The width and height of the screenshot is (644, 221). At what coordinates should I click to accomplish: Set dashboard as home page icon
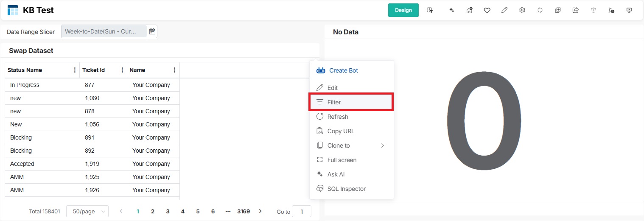point(469,10)
